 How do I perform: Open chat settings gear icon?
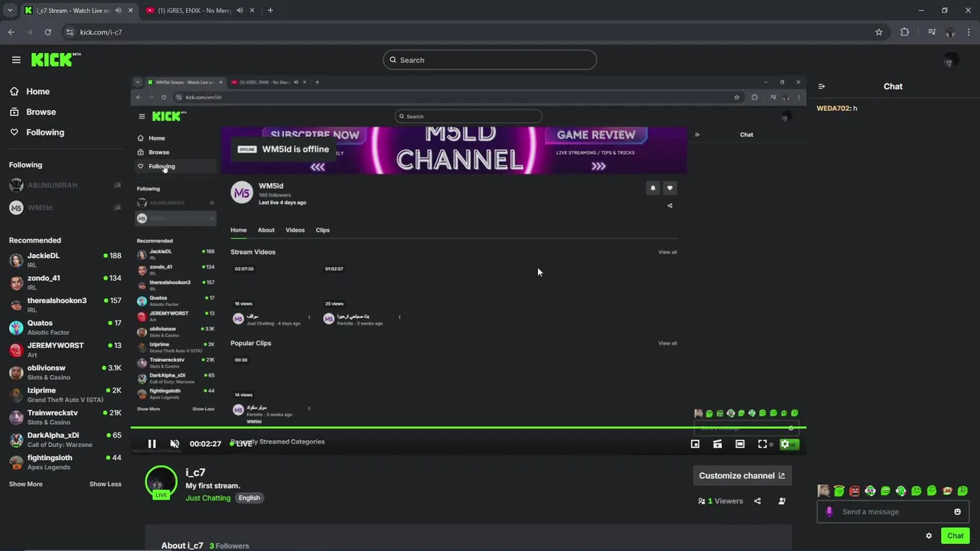point(929,536)
